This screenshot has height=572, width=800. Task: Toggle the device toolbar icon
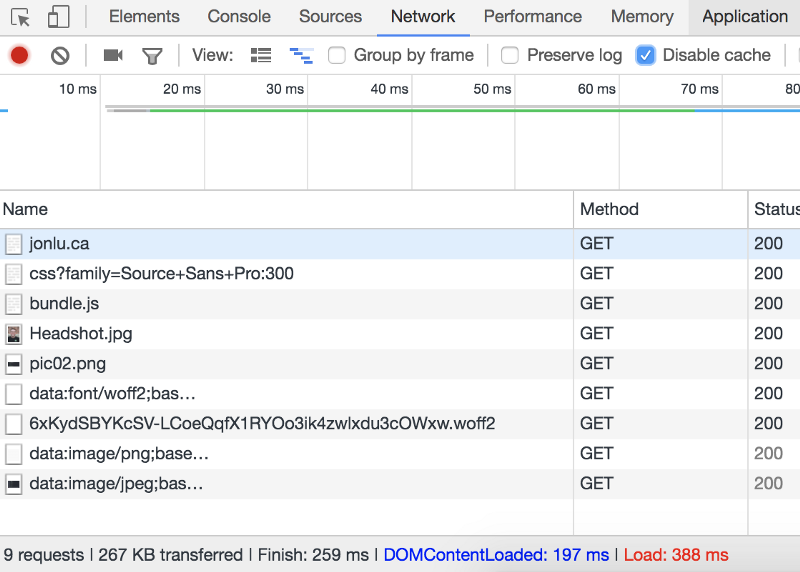(58, 17)
